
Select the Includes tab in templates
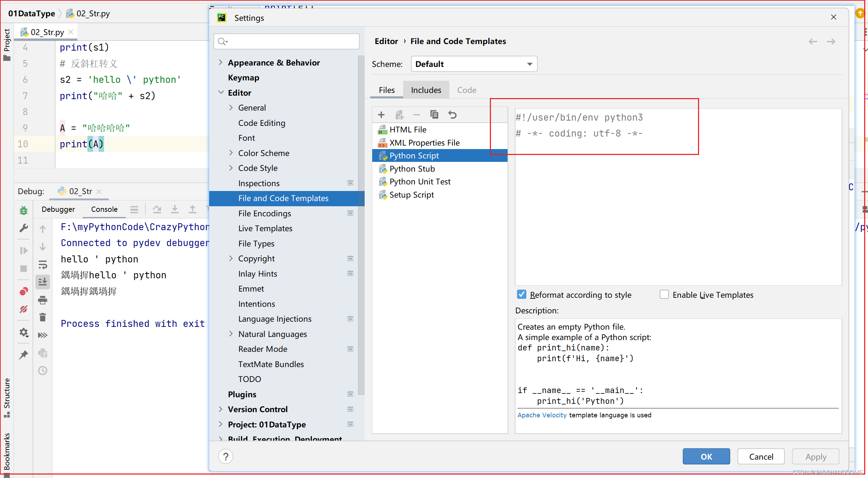[x=425, y=89]
